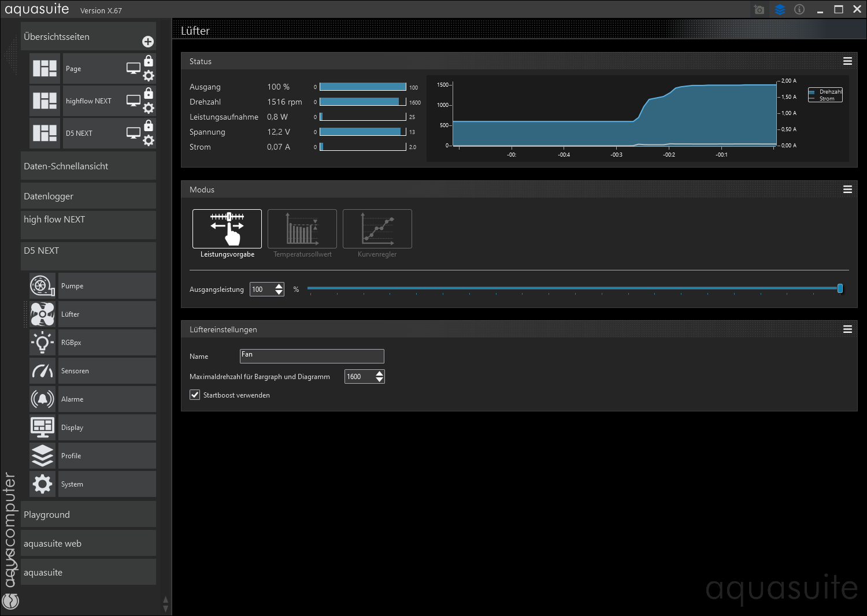Open the aquasuite web section

pos(88,543)
